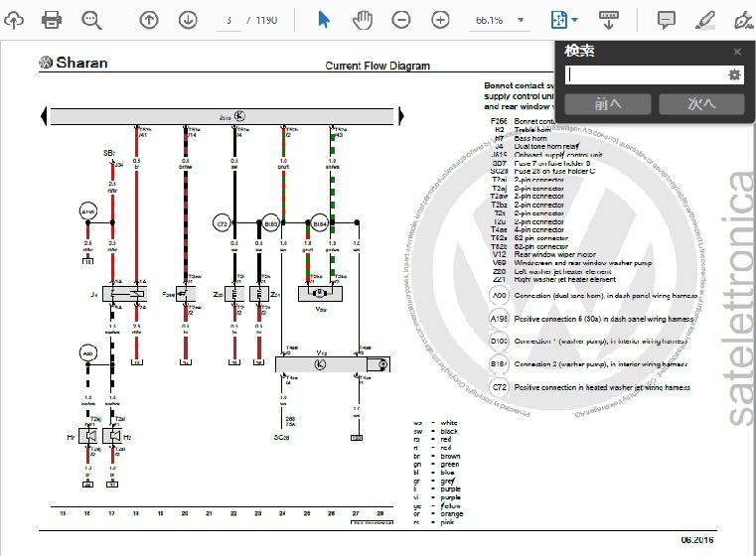Click the 'Dual tone horn relay' legend entry

click(x=547, y=146)
